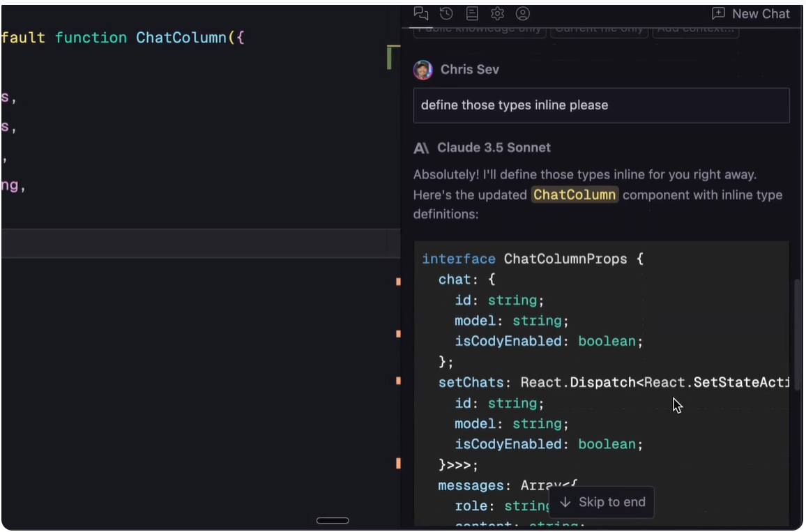
Task: Open the Cody settings gear icon
Action: (497, 13)
